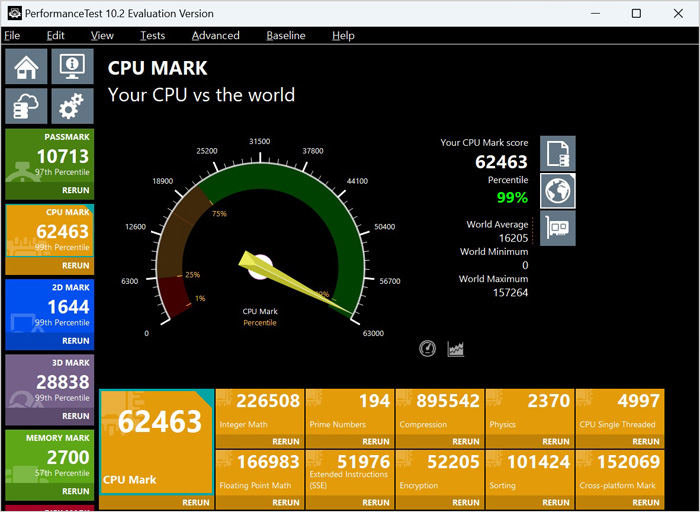Open the Help menu
This screenshot has height=512, width=700.
coord(343,36)
